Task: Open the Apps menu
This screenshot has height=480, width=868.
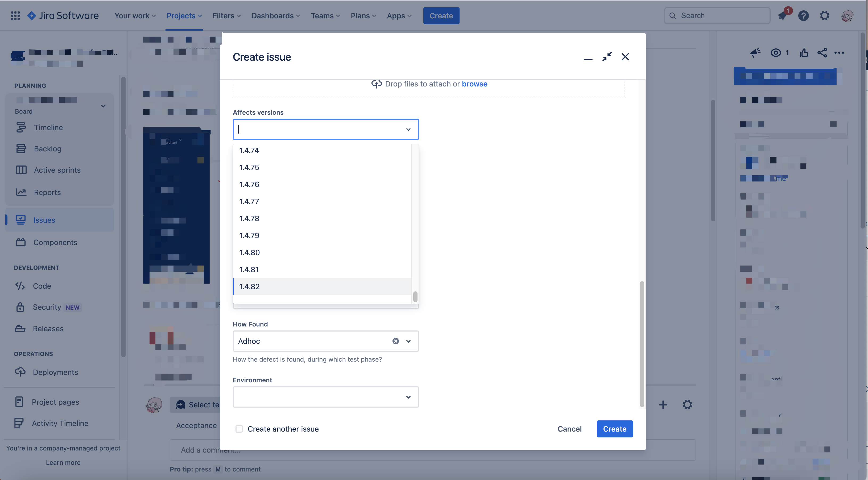Action: (399, 16)
